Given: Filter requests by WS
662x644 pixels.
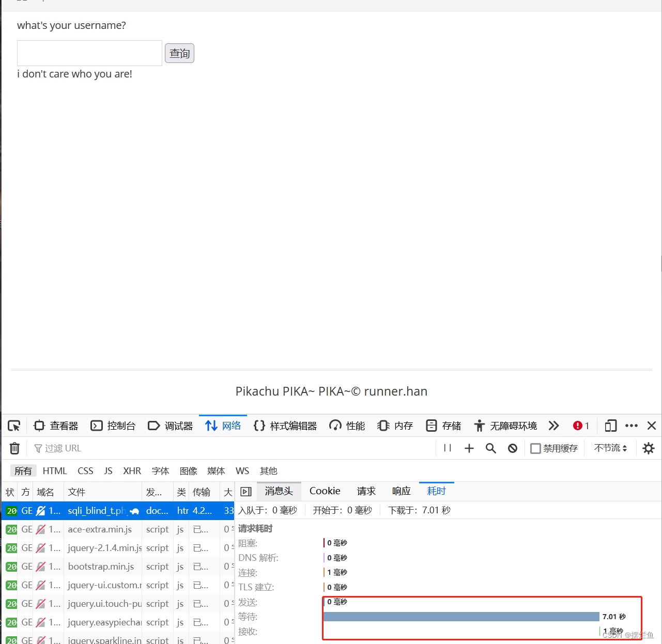Looking at the screenshot, I should pos(242,471).
